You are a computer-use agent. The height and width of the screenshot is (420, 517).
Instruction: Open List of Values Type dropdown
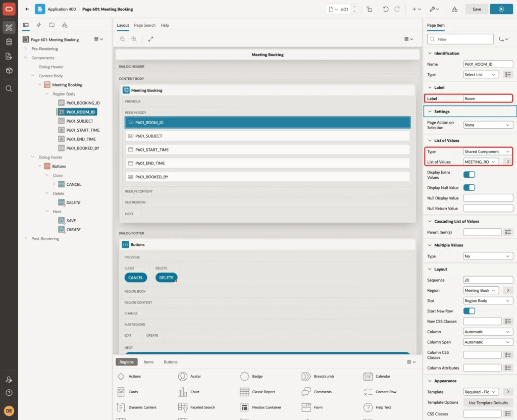[x=488, y=151]
